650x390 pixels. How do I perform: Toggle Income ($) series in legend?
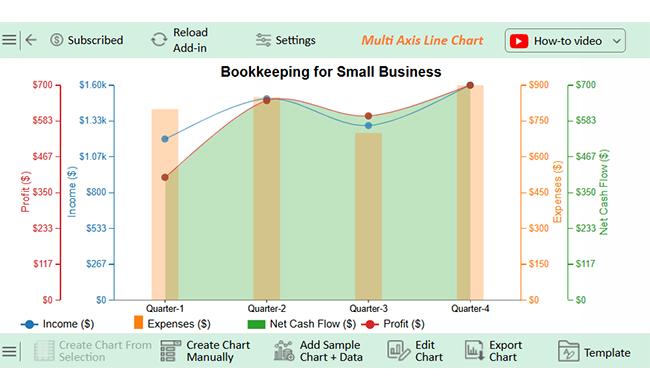[x=58, y=324]
